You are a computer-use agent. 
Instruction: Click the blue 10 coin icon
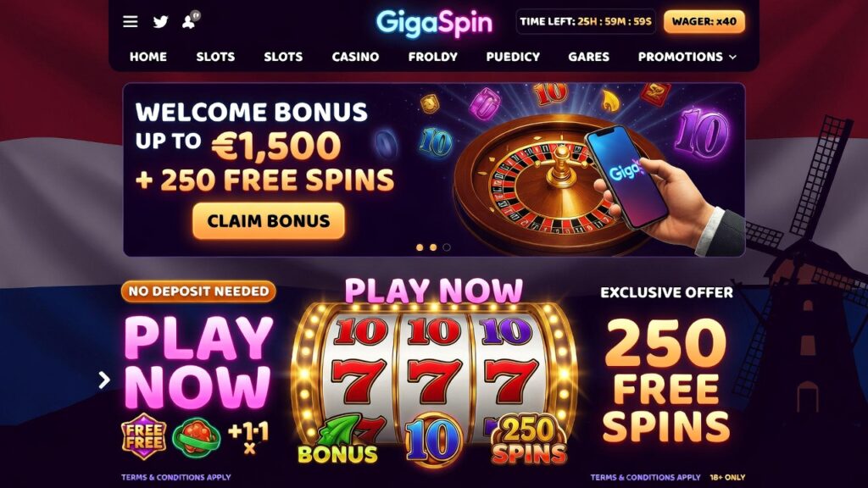[433, 441]
